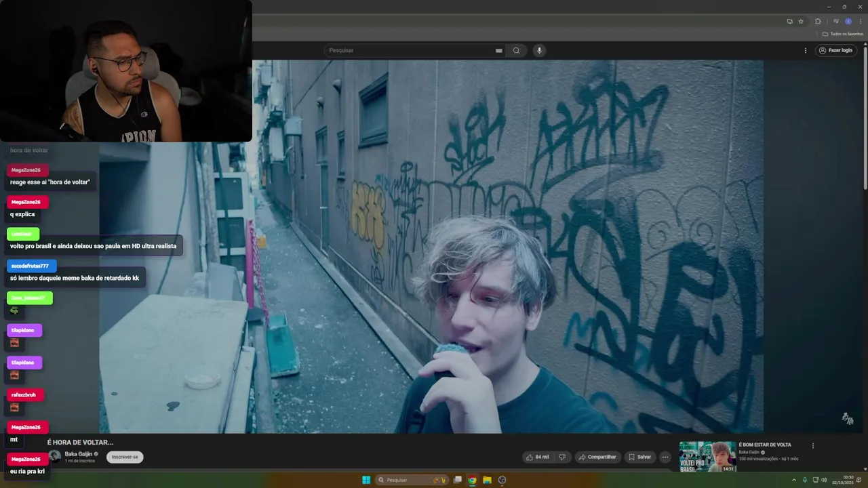Screen dimensions: 868x488
Task: Open File Explorer from the taskbar
Action: pos(487,480)
